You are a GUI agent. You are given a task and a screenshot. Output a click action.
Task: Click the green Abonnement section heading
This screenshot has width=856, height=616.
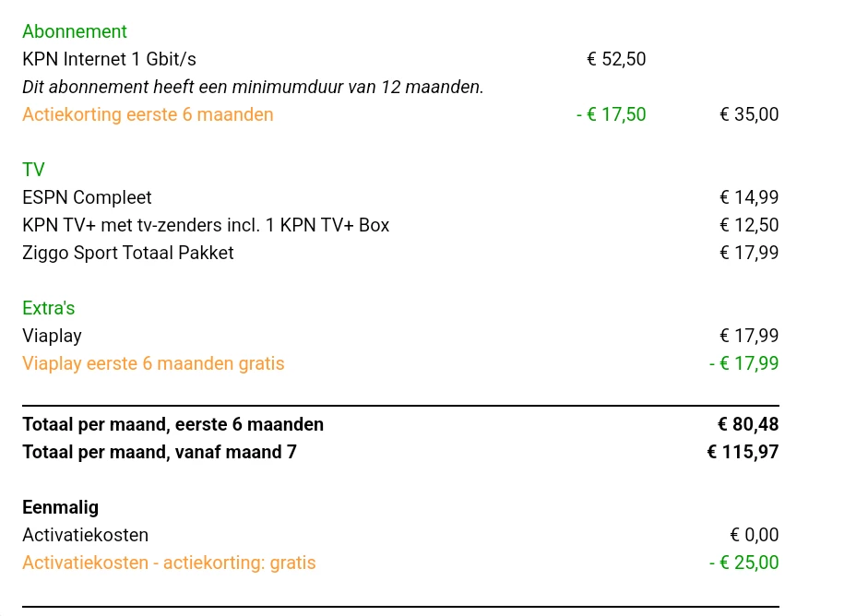click(x=75, y=31)
